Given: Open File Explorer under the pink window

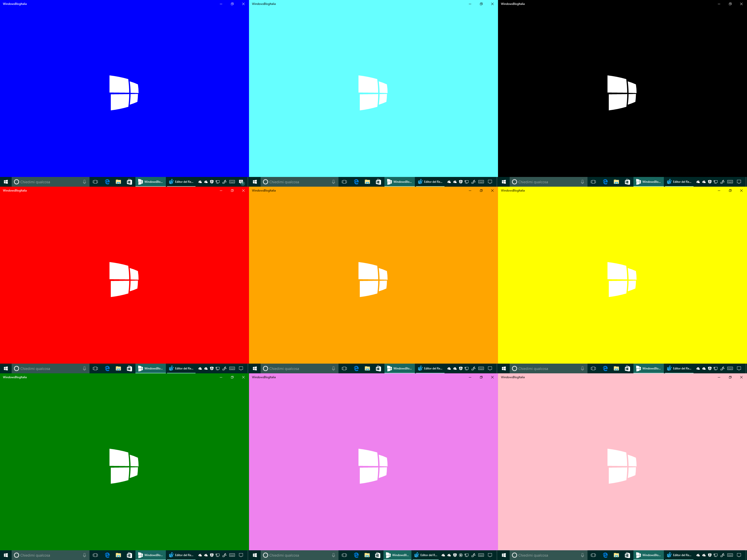Looking at the screenshot, I should click(x=616, y=555).
